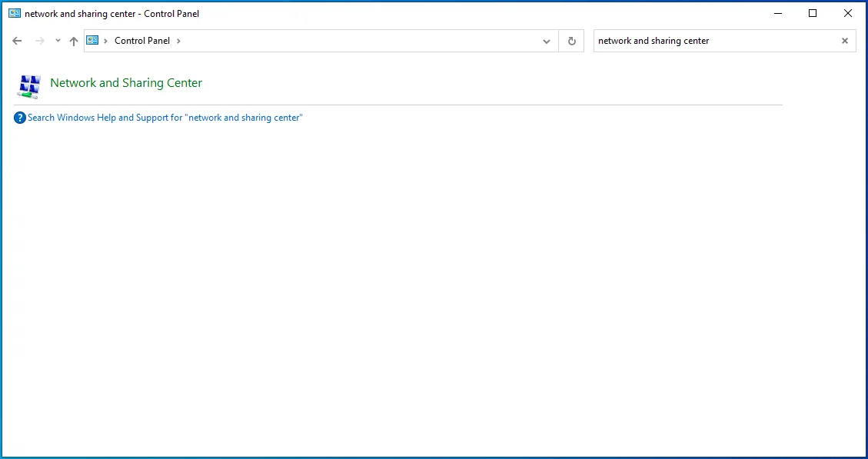
Task: Expand chevron before Control Panel breadcrumb
Action: [x=106, y=41]
